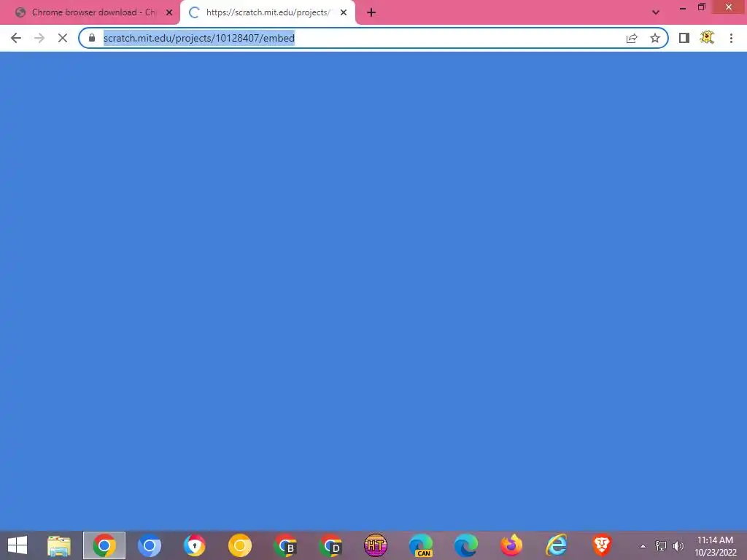Open Chrome's three-dot menu
The width and height of the screenshot is (747, 560).
point(731,38)
